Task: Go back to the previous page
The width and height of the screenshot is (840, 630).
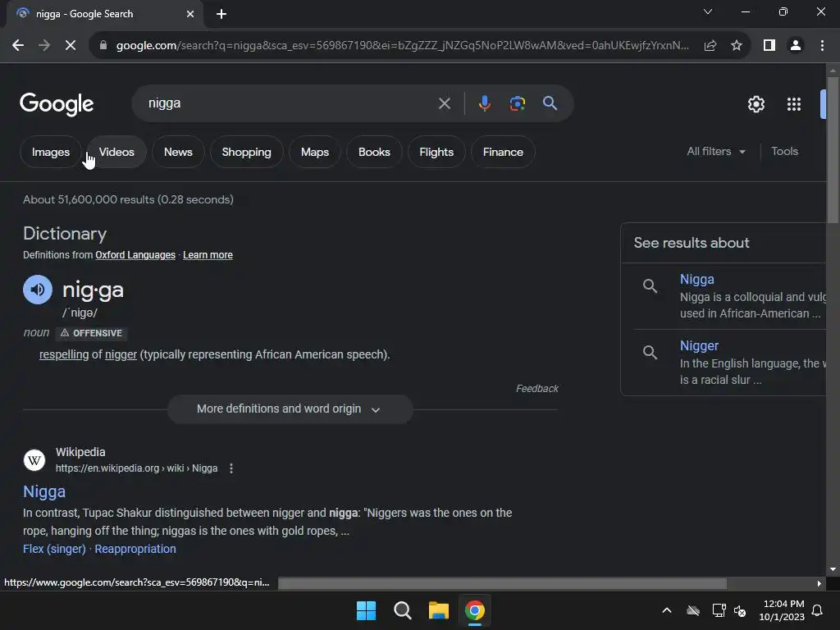Action: 18,46
